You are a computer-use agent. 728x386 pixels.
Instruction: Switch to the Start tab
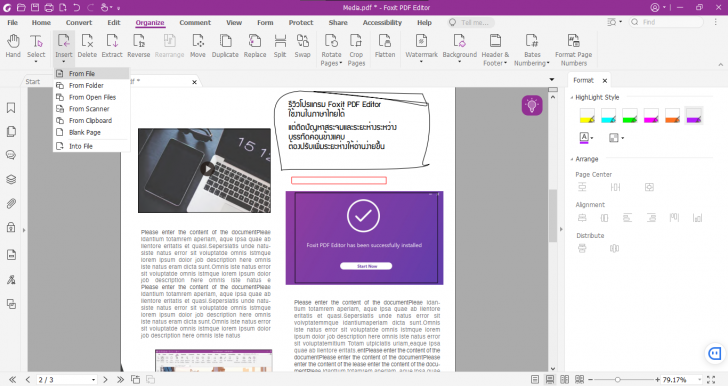pos(32,82)
